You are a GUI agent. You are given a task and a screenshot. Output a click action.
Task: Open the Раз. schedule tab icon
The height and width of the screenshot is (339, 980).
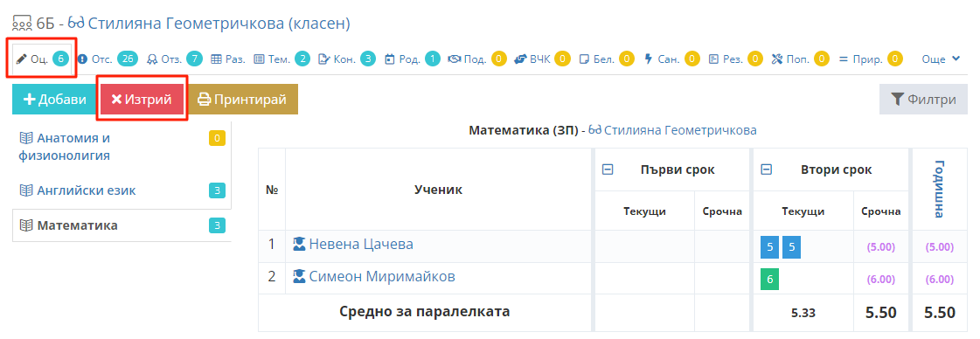point(216,59)
